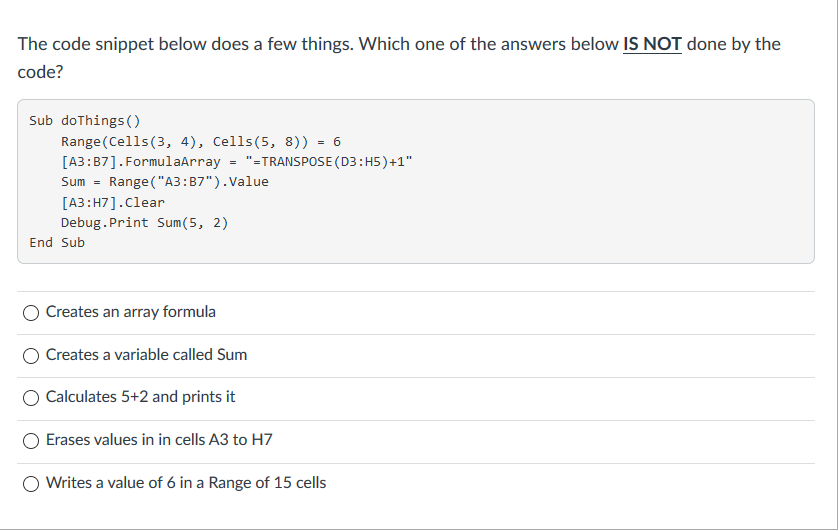Click the 'End Sub' code line
The image size is (839, 531).
[57, 242]
